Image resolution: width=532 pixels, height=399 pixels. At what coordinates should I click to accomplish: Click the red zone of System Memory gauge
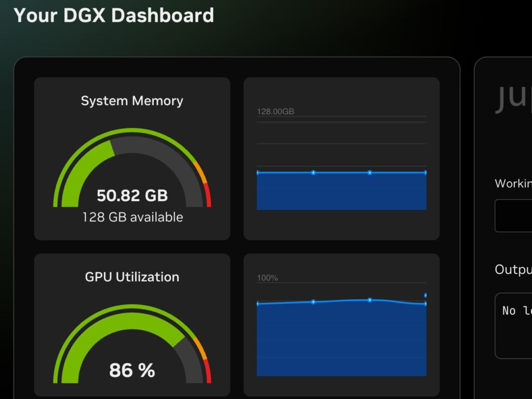coord(208,198)
